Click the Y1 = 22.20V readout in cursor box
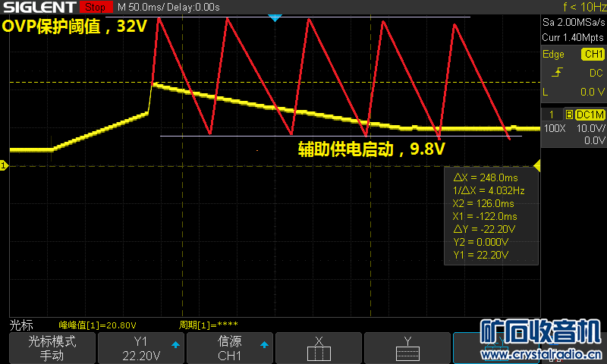 [480, 255]
